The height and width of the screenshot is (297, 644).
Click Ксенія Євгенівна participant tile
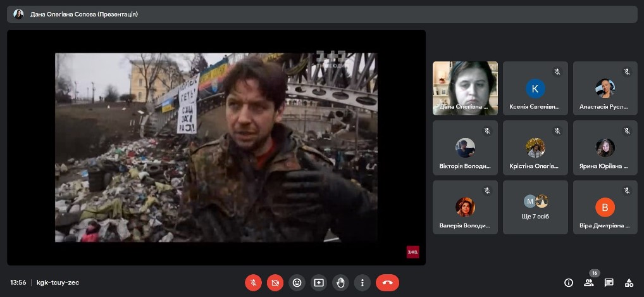coord(535,88)
